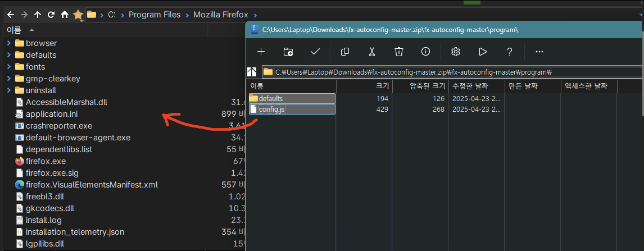
Task: Select config.js in the archive list
Action: click(292, 109)
